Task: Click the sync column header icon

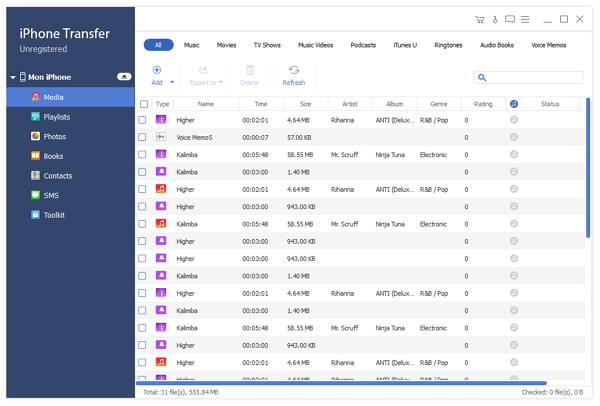Action: pyautogui.click(x=514, y=104)
